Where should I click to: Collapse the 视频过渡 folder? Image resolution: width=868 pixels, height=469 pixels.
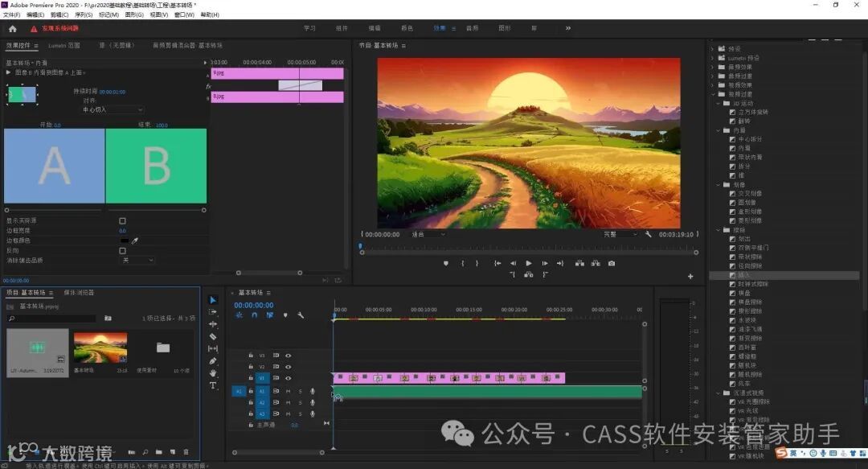[x=712, y=94]
